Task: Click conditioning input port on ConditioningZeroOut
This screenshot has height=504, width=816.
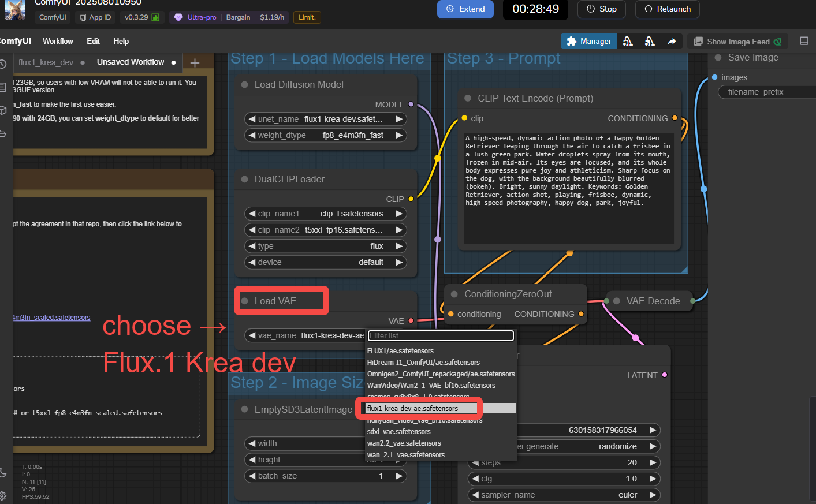Action: (451, 313)
